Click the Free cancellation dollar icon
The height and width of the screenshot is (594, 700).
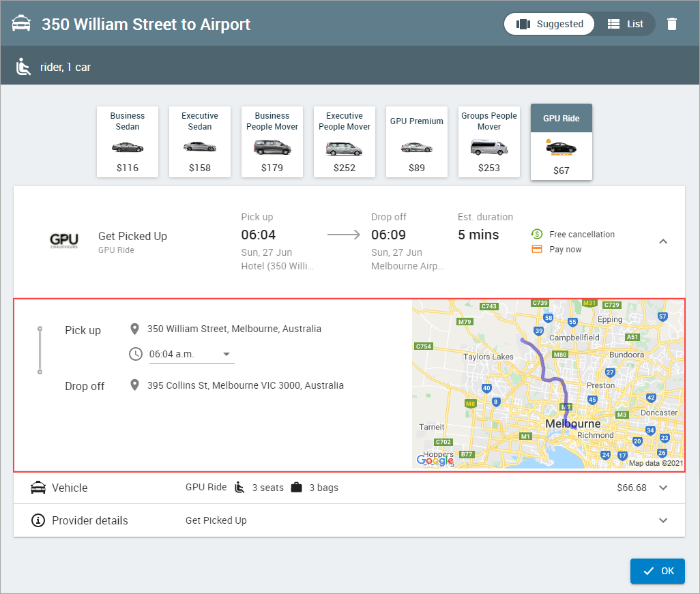coord(537,234)
